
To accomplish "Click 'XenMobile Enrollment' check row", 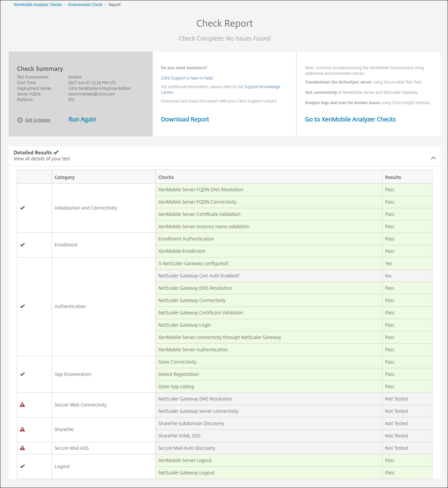I will point(269,251).
